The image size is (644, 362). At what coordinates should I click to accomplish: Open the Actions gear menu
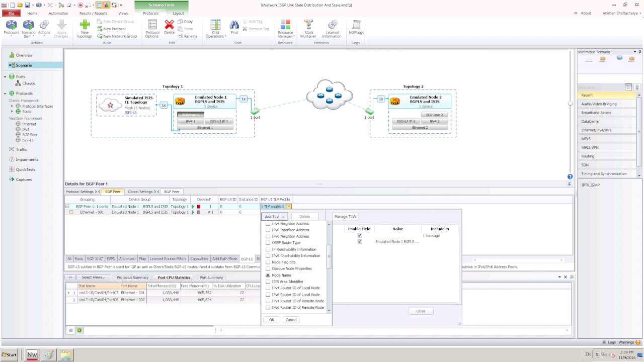click(x=44, y=28)
